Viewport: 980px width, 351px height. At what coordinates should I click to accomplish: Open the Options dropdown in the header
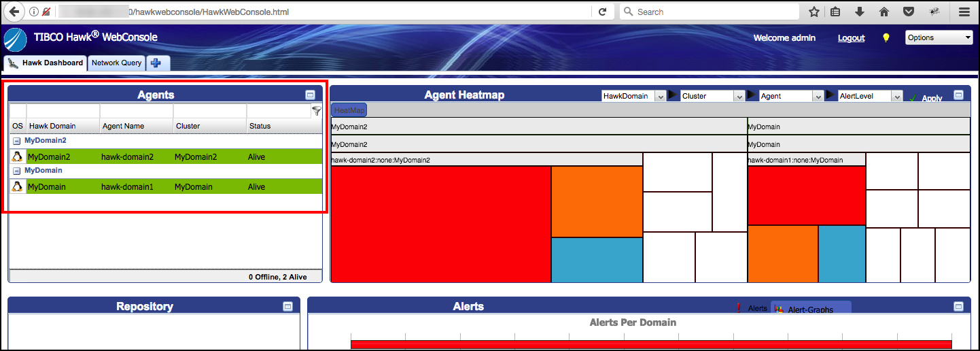click(939, 38)
